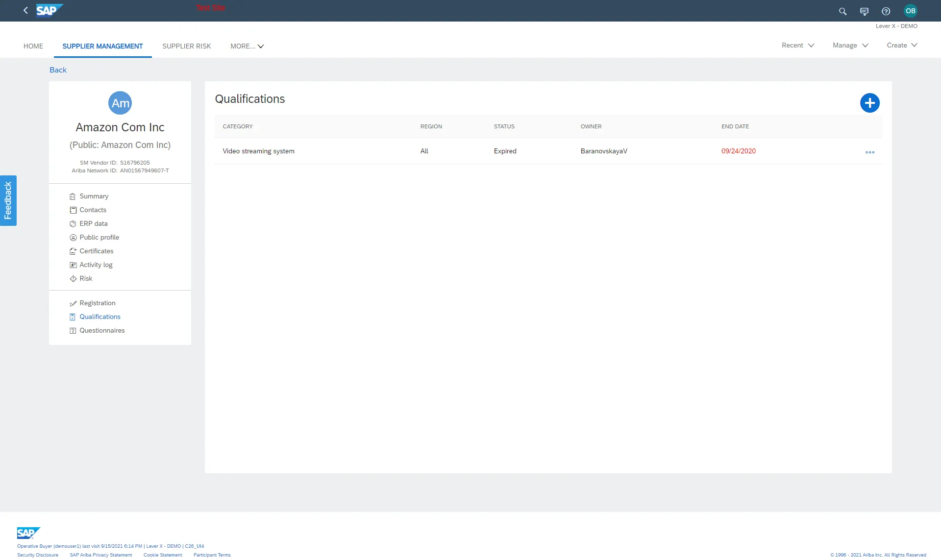
Task: Select the Supplier Management tab
Action: click(x=102, y=46)
